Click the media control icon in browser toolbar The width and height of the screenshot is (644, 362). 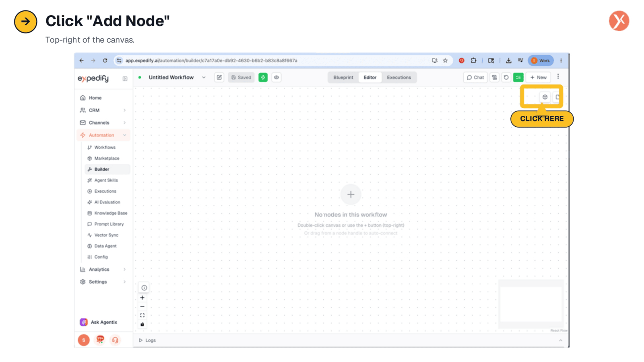(520, 60)
